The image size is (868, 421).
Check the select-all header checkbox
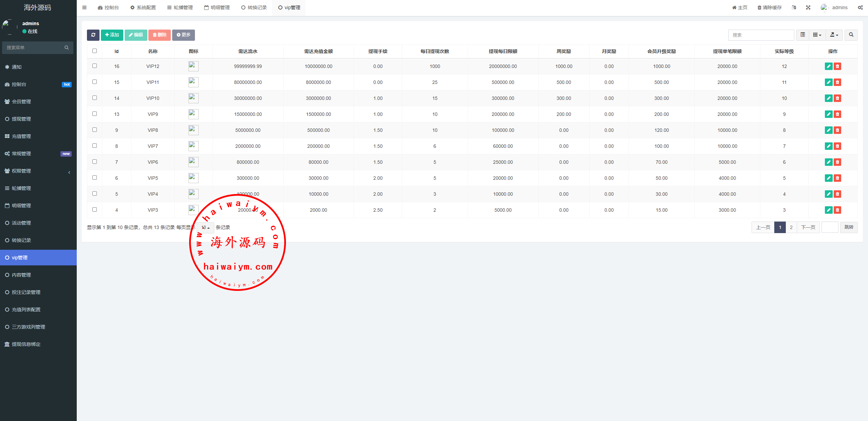coord(95,51)
